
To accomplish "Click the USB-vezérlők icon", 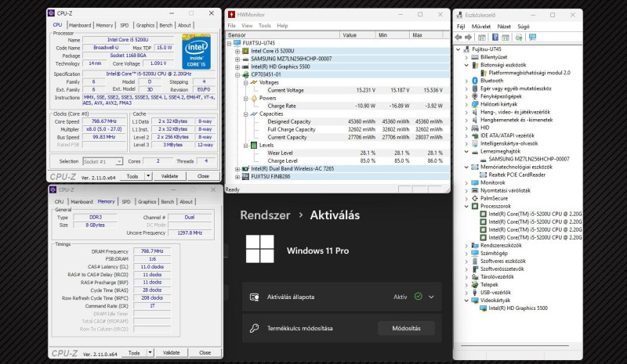I will pyautogui.click(x=475, y=293).
